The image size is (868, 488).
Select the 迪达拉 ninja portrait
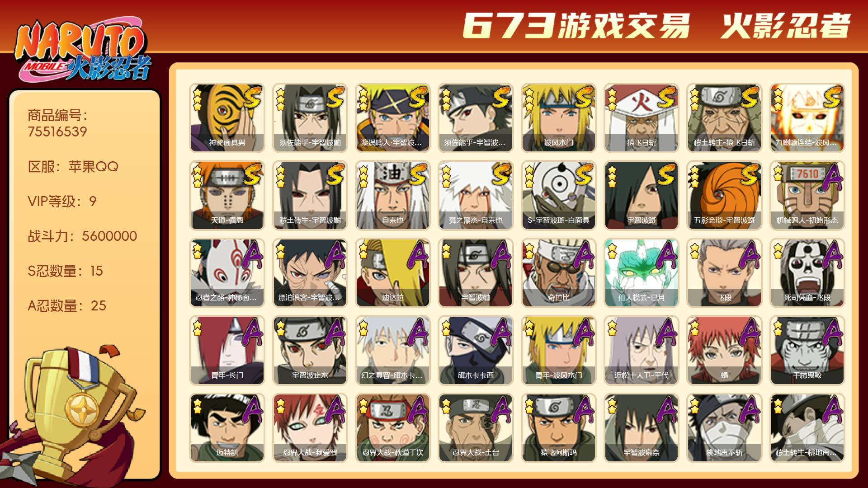tap(393, 273)
